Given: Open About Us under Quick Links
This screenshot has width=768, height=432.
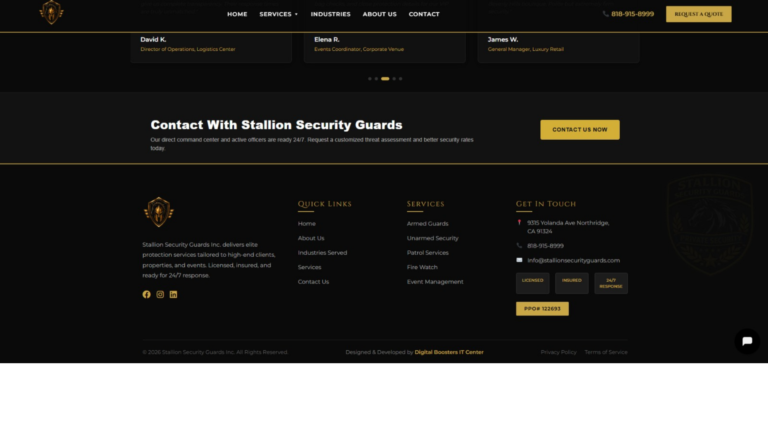Looking at the screenshot, I should click(x=311, y=238).
